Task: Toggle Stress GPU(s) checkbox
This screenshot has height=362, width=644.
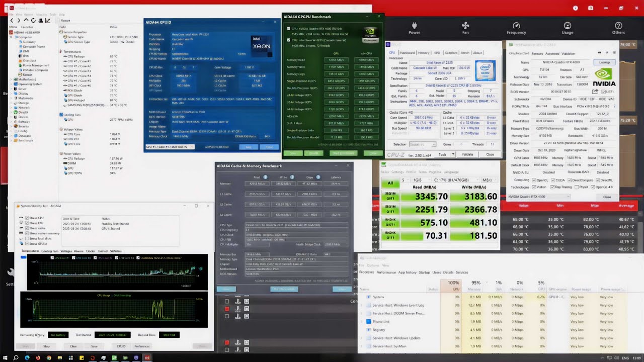Action: (x=27, y=243)
